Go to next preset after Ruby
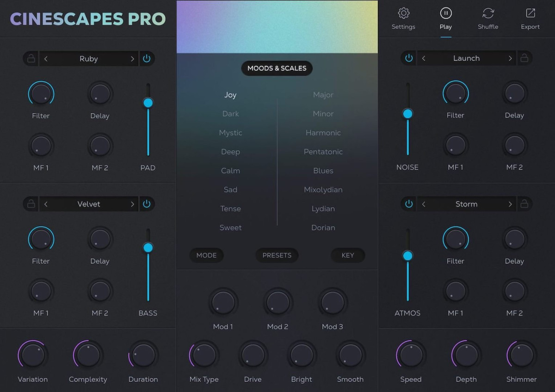 [x=132, y=59]
